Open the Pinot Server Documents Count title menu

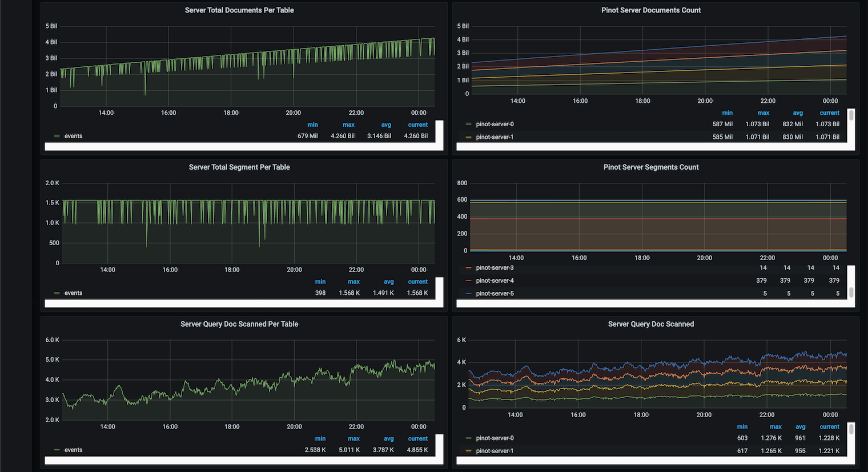coord(650,10)
